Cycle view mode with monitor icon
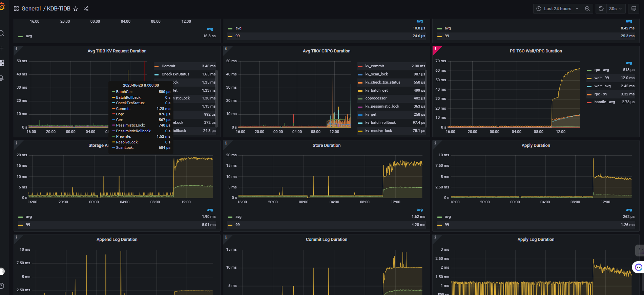The image size is (644, 295). pyautogui.click(x=633, y=9)
